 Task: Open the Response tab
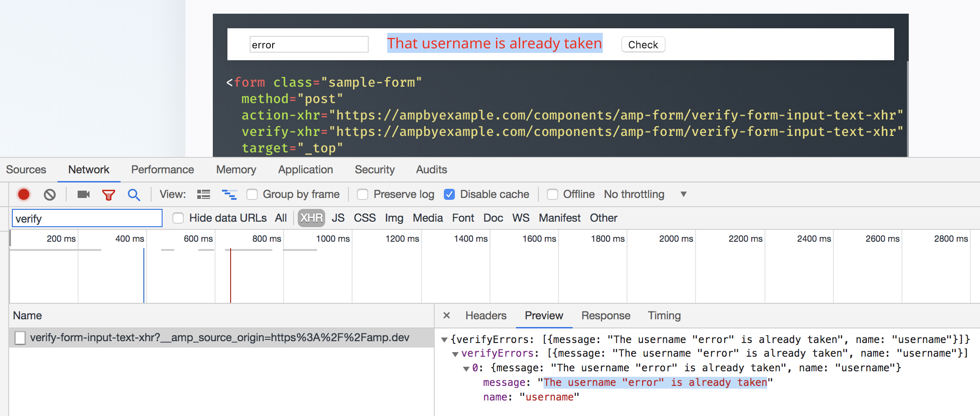pos(606,315)
